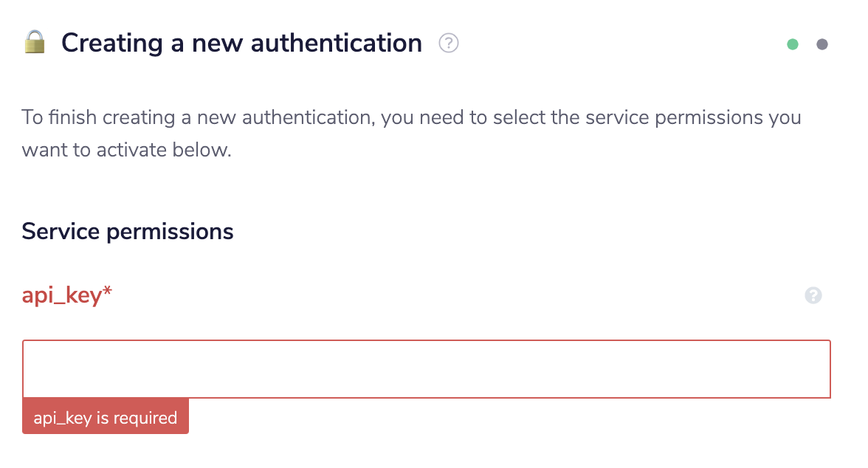The width and height of the screenshot is (868, 468).
Task: Select the grey step indicator dot
Action: pyautogui.click(x=822, y=44)
